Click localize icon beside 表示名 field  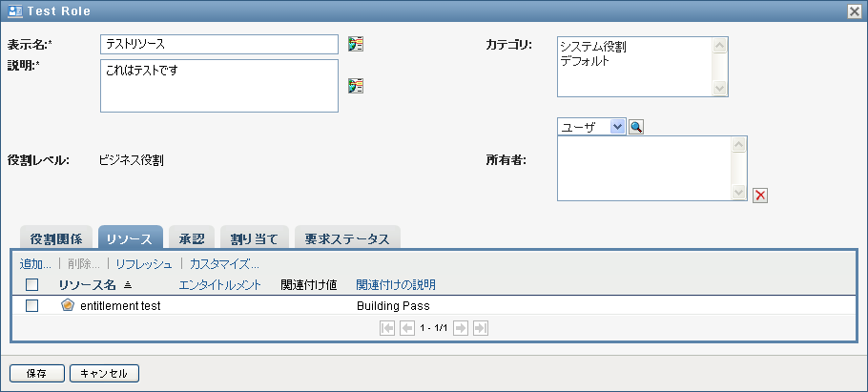click(356, 44)
